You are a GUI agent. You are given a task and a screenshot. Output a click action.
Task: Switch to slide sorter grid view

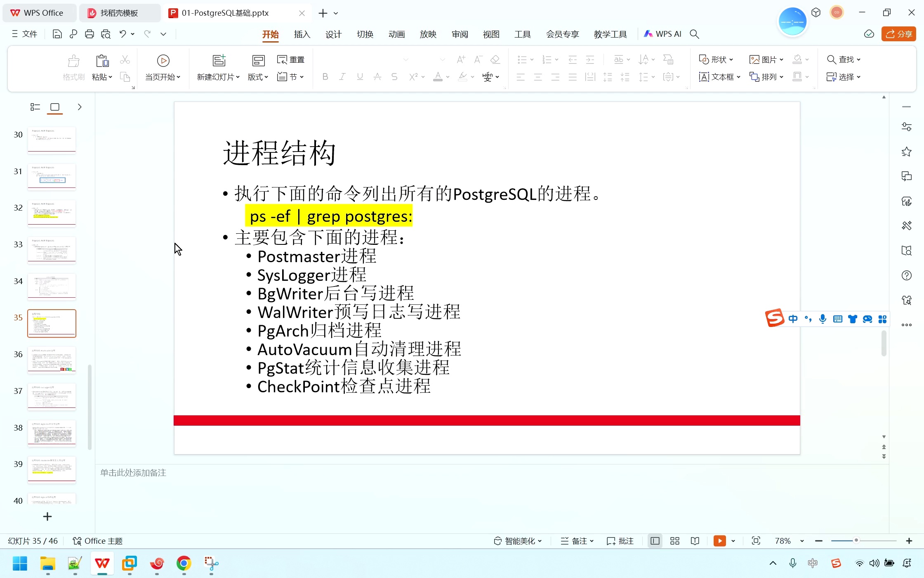675,540
